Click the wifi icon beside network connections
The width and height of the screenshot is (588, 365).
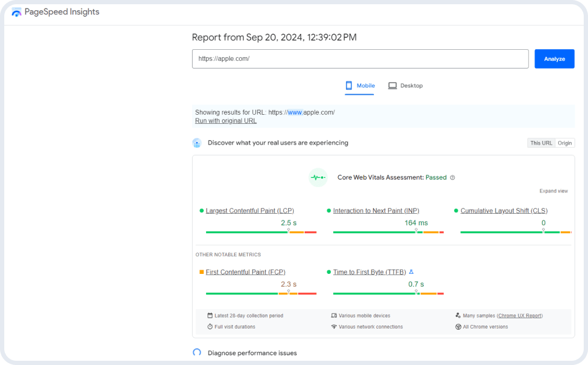click(x=334, y=327)
